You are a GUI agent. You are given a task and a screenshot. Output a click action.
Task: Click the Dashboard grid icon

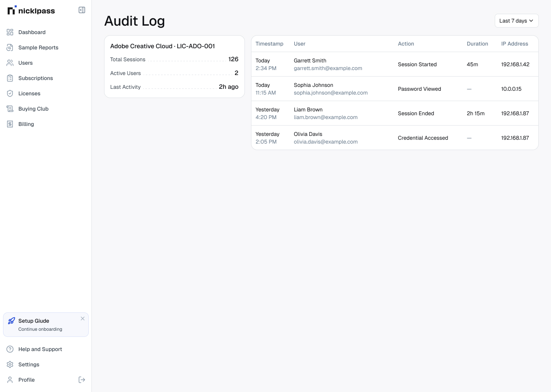click(x=10, y=32)
